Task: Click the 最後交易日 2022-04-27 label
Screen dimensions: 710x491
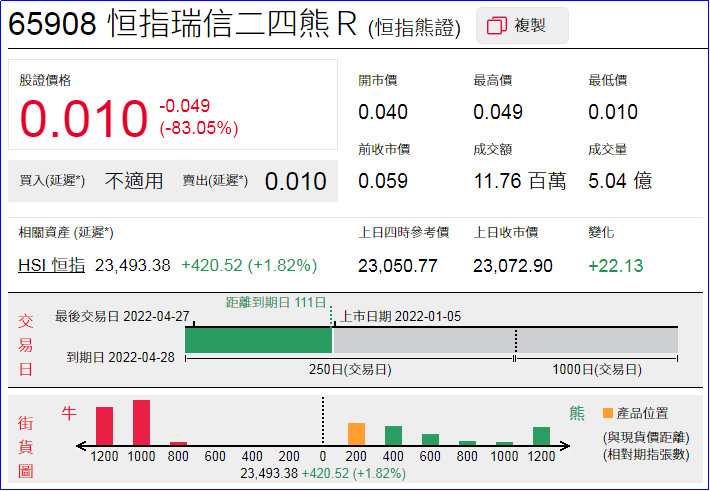Action: click(122, 316)
